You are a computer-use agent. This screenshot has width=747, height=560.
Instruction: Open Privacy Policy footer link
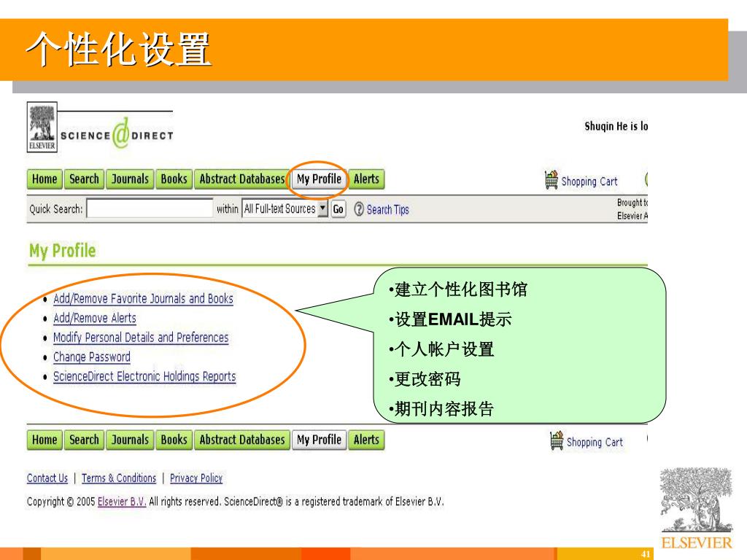pos(196,478)
